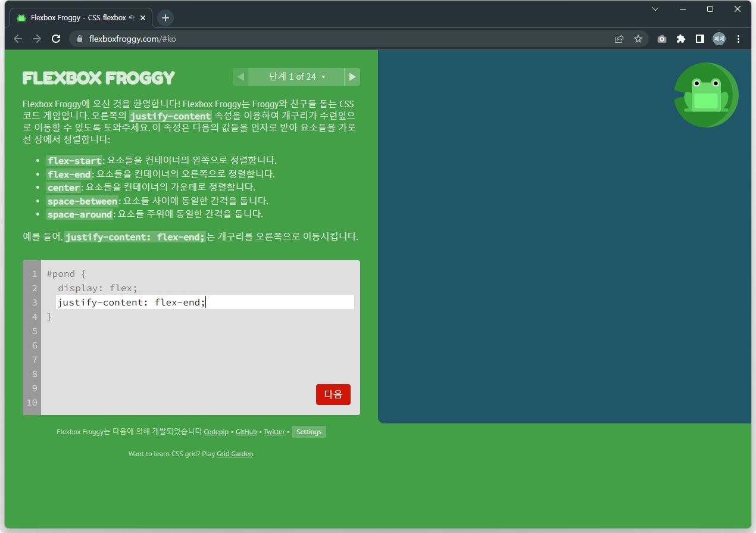Toggle the browser side panel icon

[x=700, y=39]
